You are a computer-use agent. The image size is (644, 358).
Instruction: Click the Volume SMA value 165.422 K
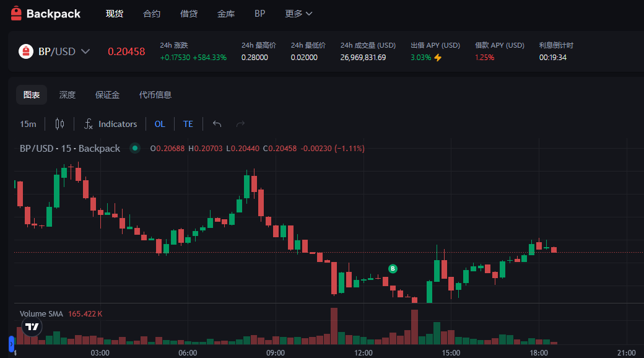tap(85, 313)
